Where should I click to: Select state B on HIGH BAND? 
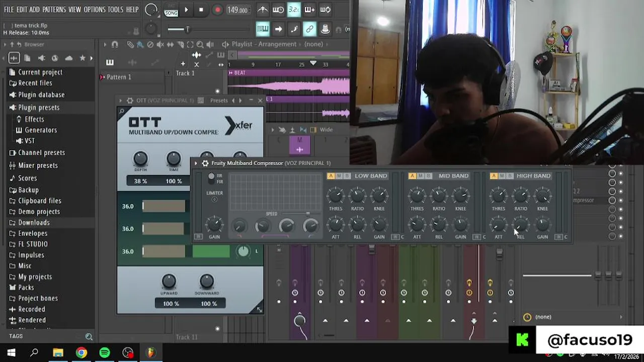coord(510,176)
